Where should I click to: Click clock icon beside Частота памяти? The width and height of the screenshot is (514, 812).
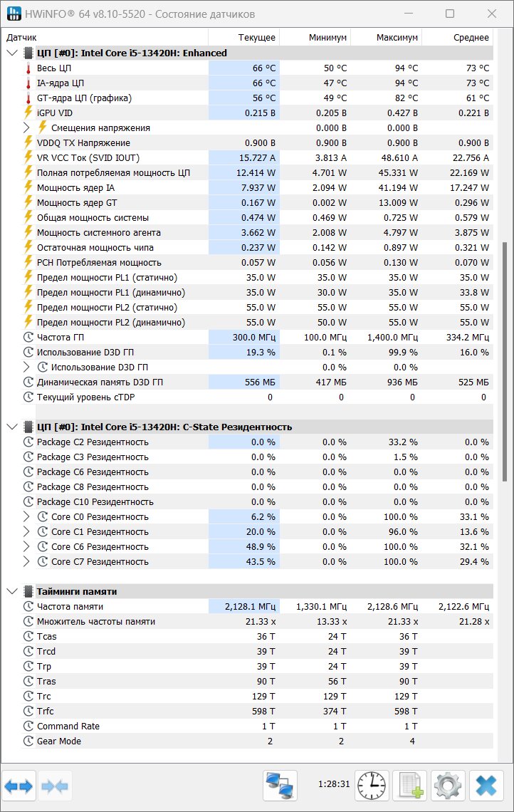pos(28,606)
